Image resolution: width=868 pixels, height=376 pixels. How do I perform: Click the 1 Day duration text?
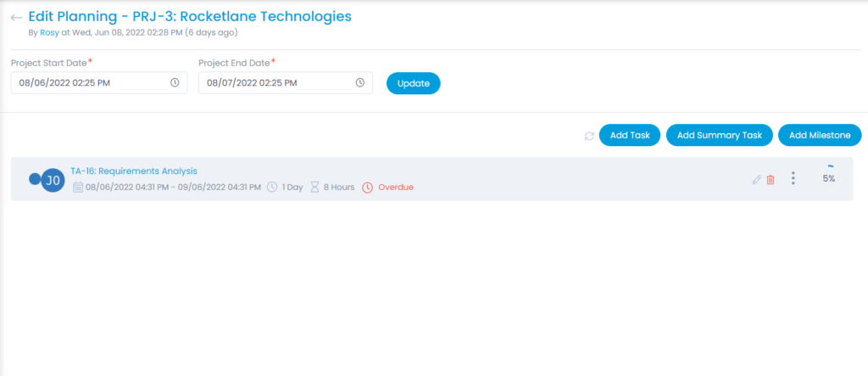pyautogui.click(x=292, y=188)
